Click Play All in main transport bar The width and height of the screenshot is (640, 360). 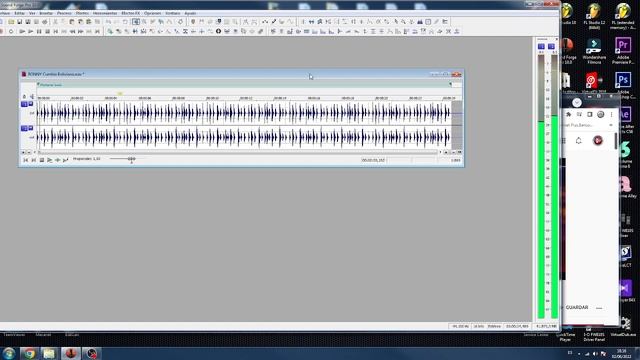click(22, 31)
